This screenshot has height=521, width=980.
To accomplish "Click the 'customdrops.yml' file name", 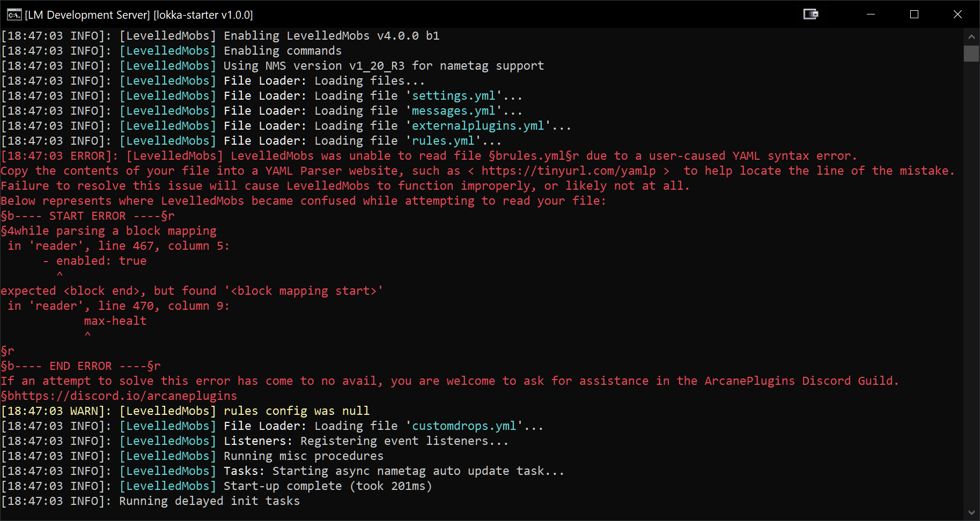I will point(464,426).
